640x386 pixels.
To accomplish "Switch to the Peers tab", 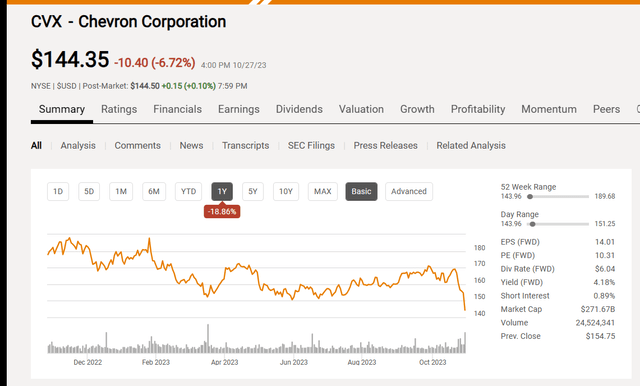I will [607, 109].
